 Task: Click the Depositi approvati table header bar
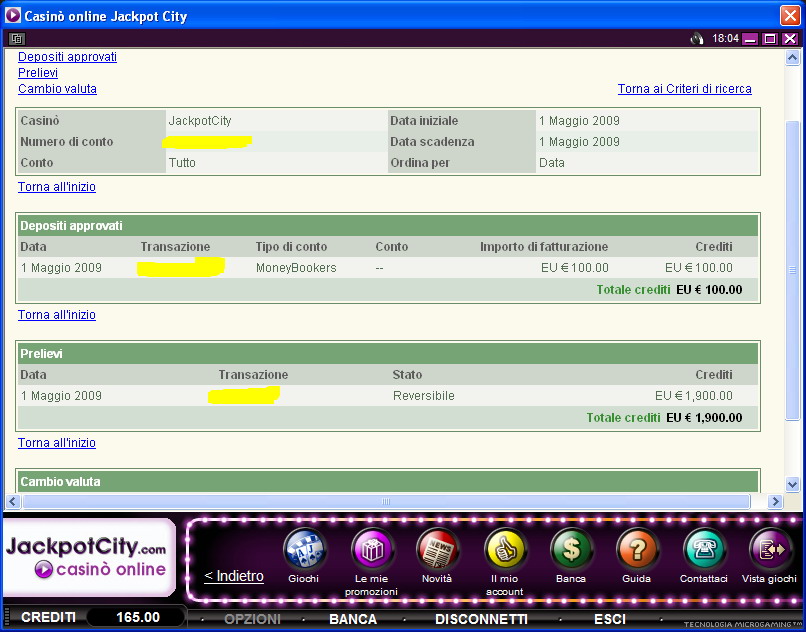point(388,226)
